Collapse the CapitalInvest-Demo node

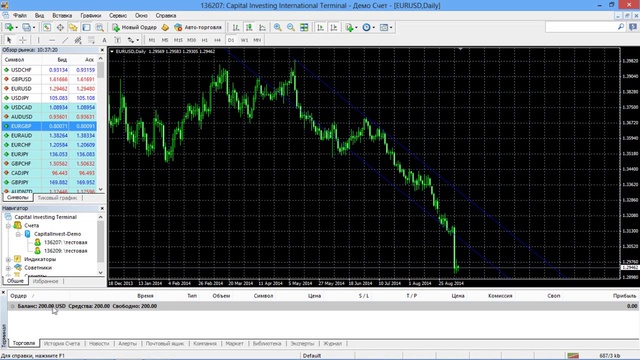click(x=18, y=234)
